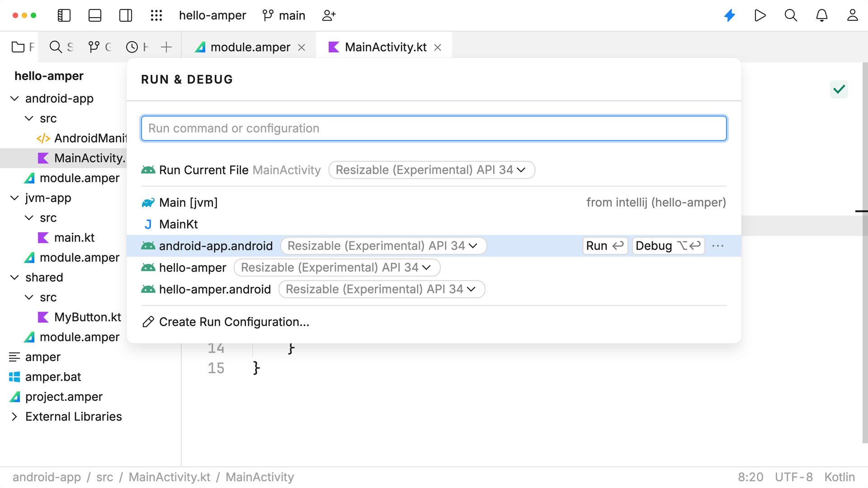Click UTF-8 encoding in status bar
The image size is (868, 488).
[x=793, y=477]
